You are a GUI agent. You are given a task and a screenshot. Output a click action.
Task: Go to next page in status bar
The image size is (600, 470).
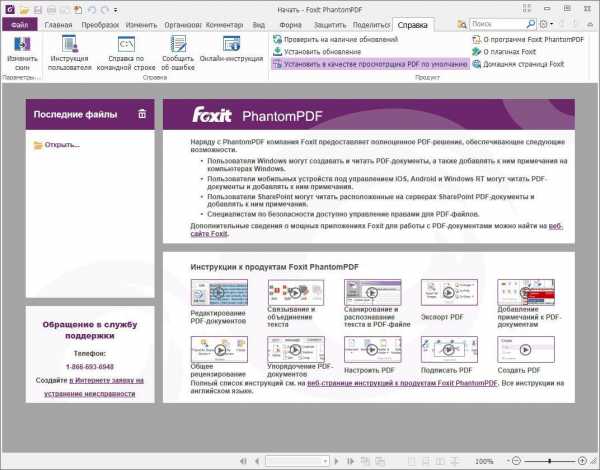337,461
